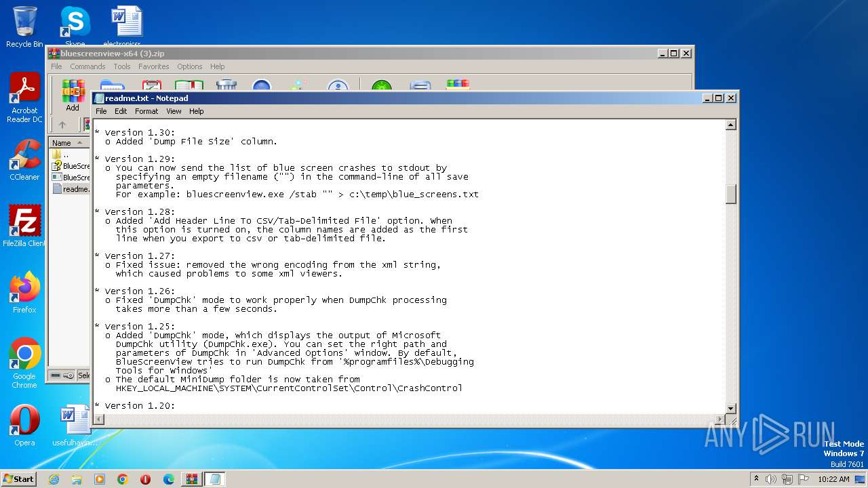Viewport: 868px width, 488px height.
Task: Open Windows Media Player from taskbar
Action: tap(100, 479)
